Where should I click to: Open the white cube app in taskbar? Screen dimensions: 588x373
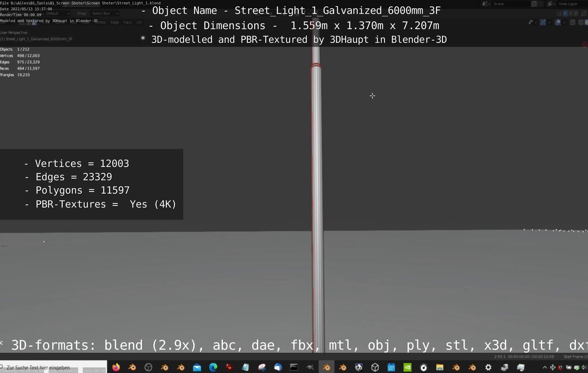pyautogui.click(x=375, y=367)
